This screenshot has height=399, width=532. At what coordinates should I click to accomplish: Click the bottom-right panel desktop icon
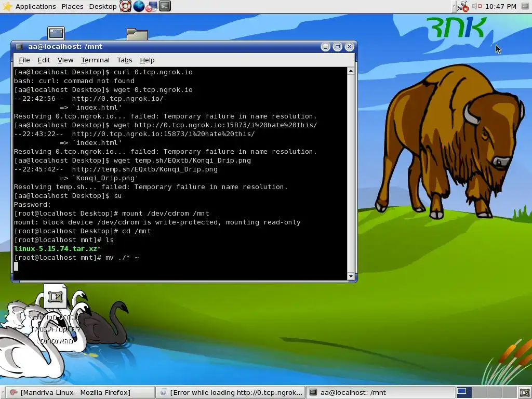525,393
